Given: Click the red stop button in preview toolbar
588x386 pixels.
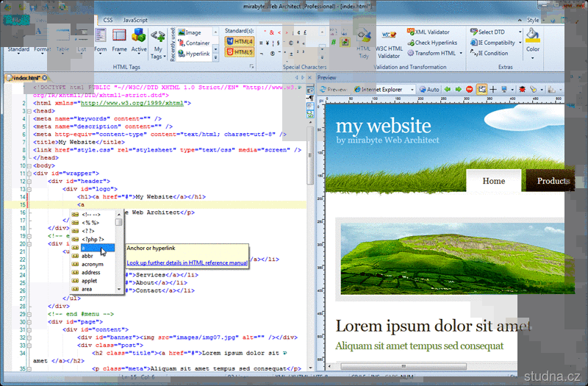Looking at the screenshot, I should tap(470, 89).
